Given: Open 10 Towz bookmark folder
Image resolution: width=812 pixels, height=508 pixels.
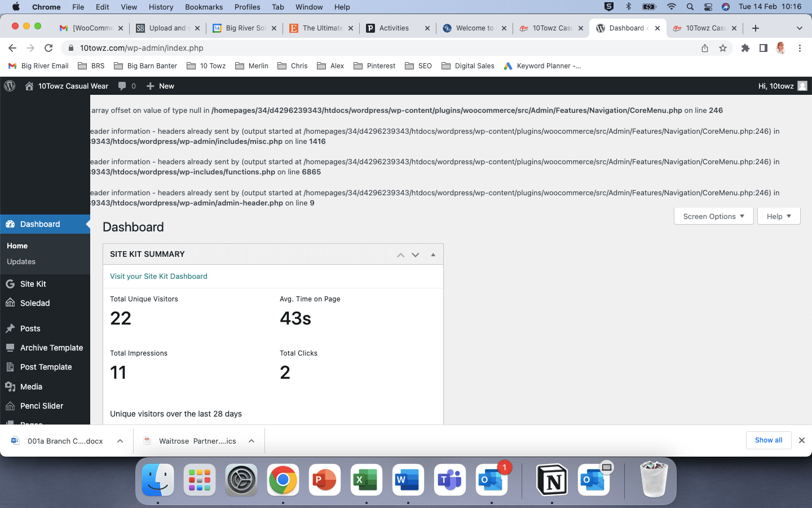Looking at the screenshot, I should click(206, 66).
